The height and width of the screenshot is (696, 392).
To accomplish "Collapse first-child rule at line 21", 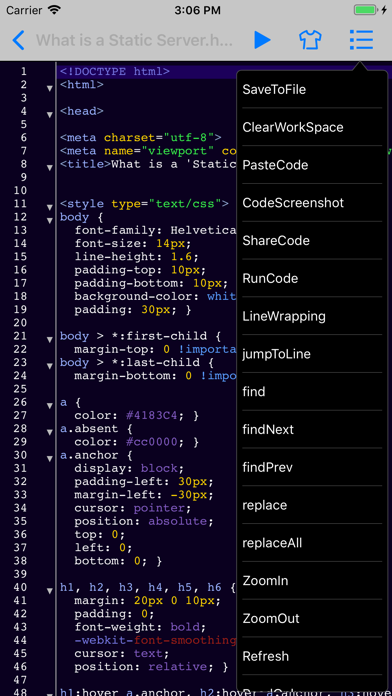I will pyautogui.click(x=50, y=340).
